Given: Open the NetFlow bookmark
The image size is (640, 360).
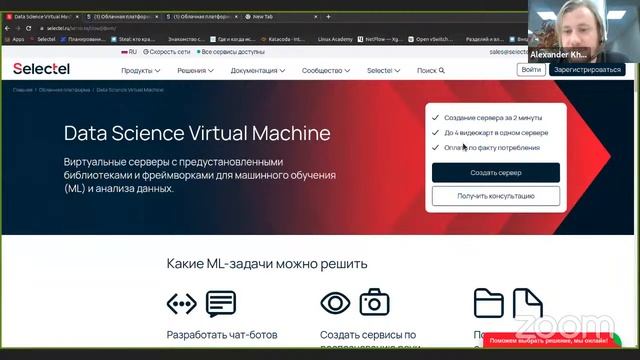Looking at the screenshot, I should [380, 39].
